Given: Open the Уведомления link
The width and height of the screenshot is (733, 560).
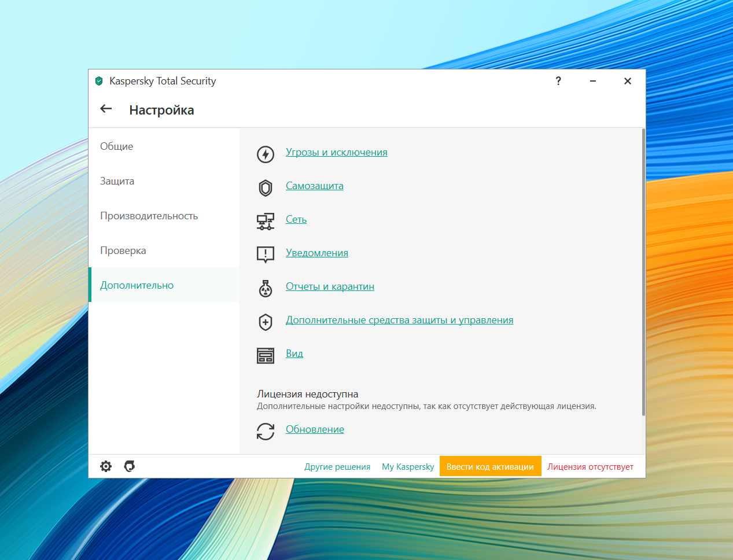Looking at the screenshot, I should [317, 253].
